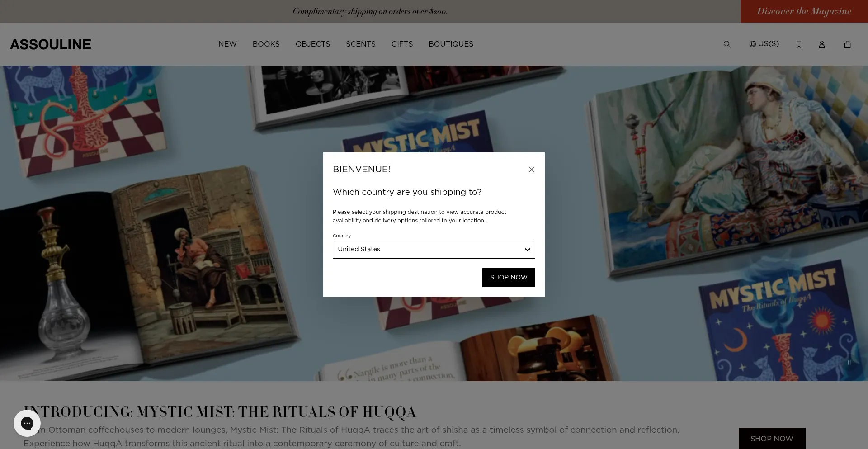Navigate to BOUTIQUES
868x449 pixels.
451,44
